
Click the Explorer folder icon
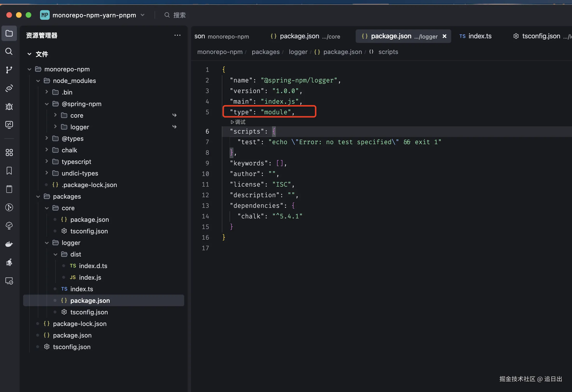(x=9, y=33)
